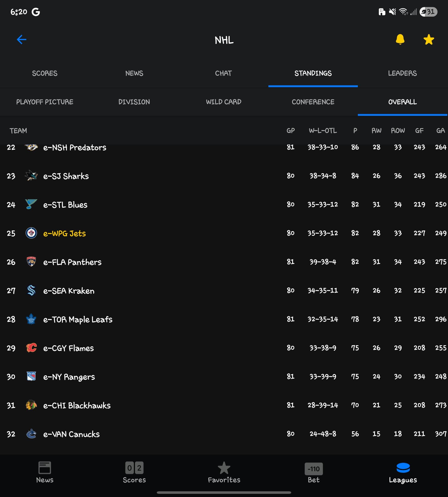Select the Leagues bottom navigation icon
This screenshot has width=448, height=497.
(403, 468)
